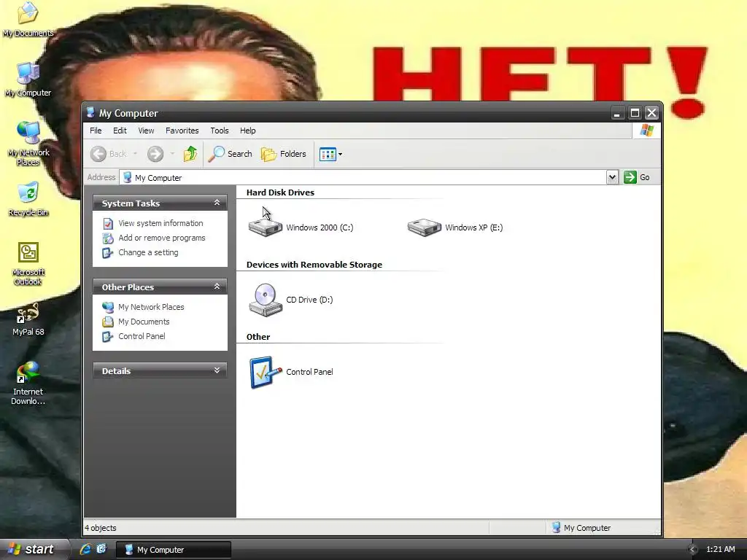Go up one folder level
The height and width of the screenshot is (560, 747).
tap(190, 154)
